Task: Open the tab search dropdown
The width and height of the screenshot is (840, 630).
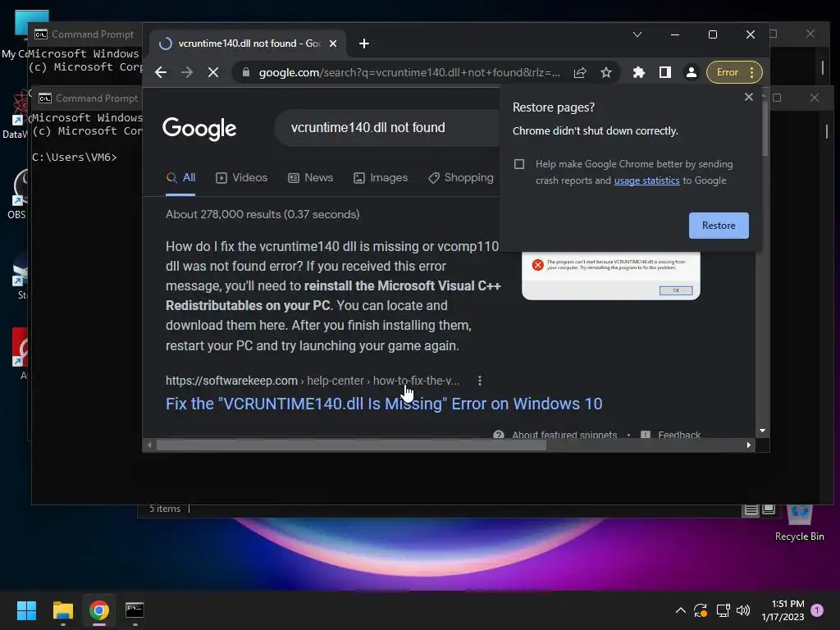Action: coord(637,34)
